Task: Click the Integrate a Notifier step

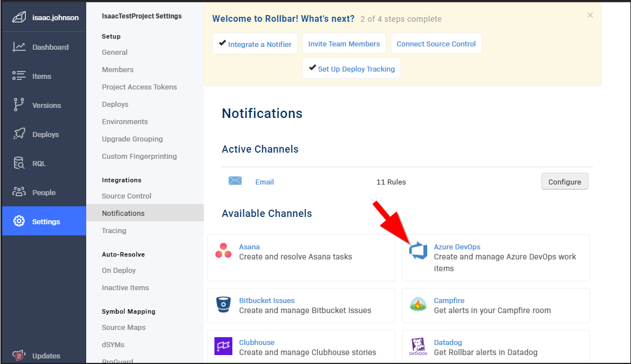Action: 255,44
